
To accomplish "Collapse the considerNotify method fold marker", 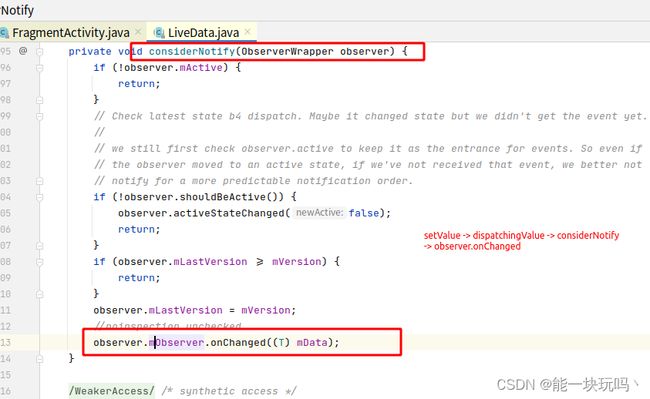I will click(39, 52).
